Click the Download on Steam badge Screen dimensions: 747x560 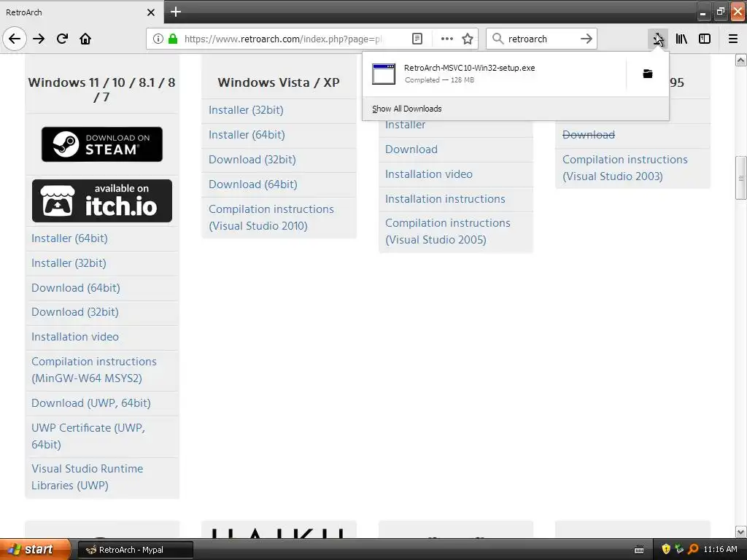[102, 144]
